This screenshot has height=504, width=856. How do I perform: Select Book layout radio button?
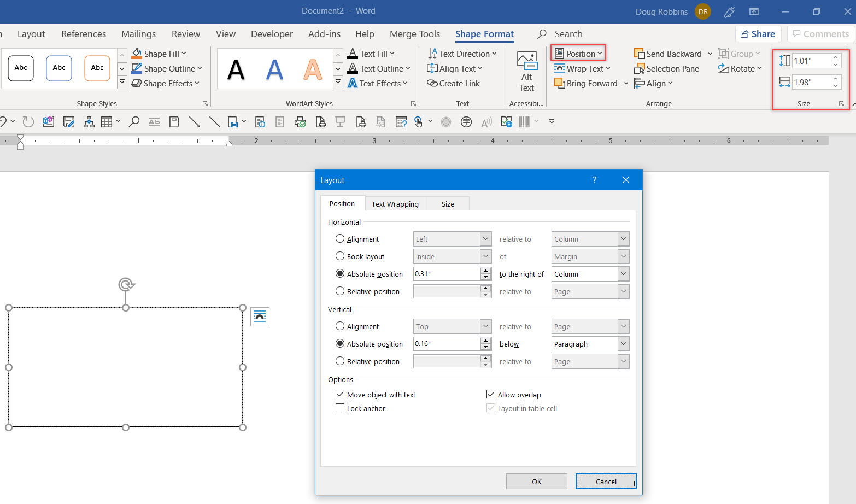[340, 256]
